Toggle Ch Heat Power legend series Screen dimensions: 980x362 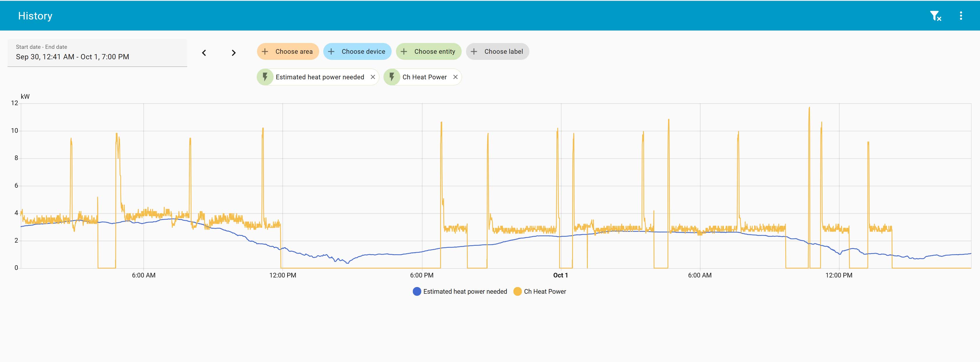545,291
